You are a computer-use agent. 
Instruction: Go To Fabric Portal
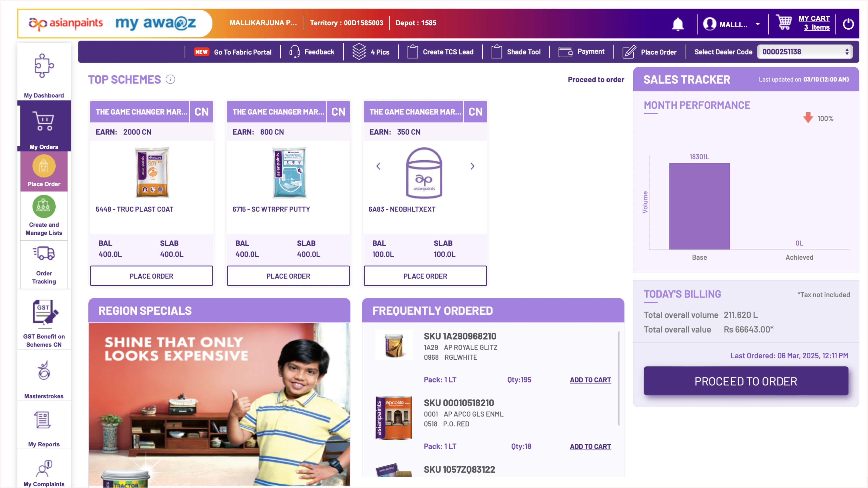coord(243,52)
